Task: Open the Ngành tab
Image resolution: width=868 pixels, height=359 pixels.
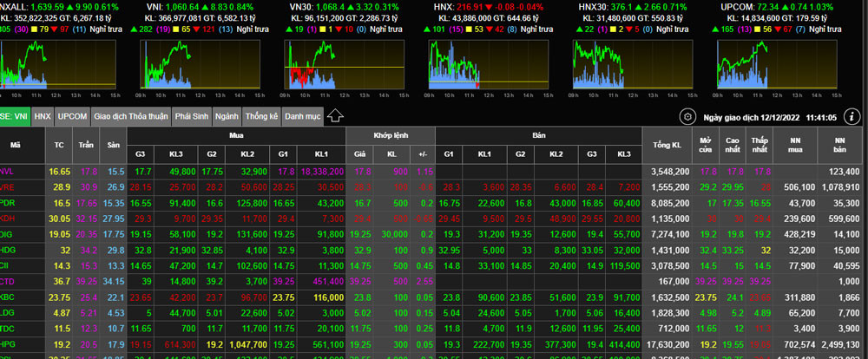Action: (227, 115)
